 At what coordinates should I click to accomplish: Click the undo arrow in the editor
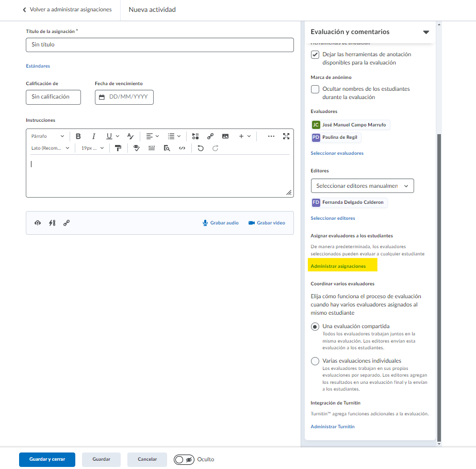click(x=201, y=148)
